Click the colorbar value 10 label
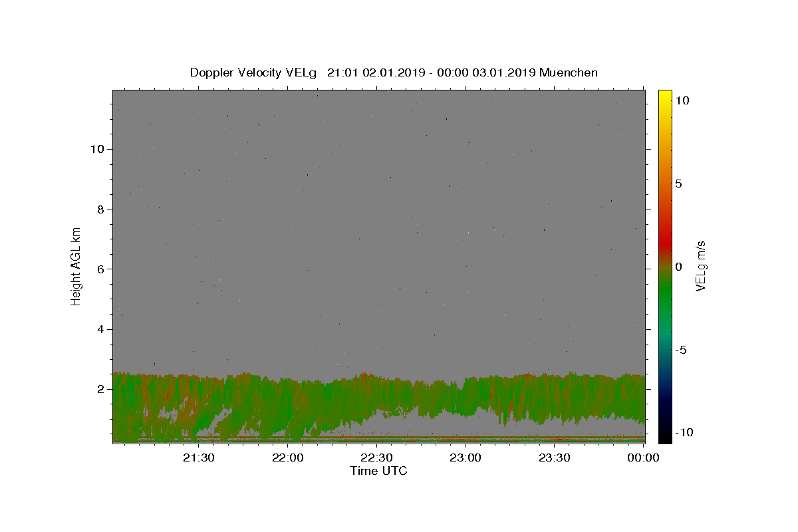The height and width of the screenshot is (532, 798). pyautogui.click(x=682, y=100)
